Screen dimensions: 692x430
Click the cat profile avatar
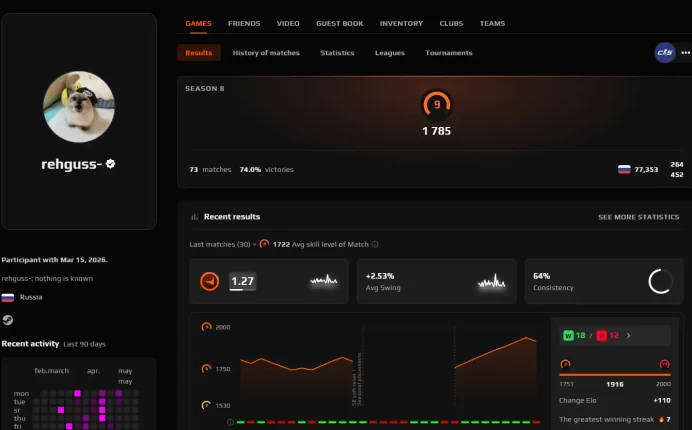click(x=79, y=106)
